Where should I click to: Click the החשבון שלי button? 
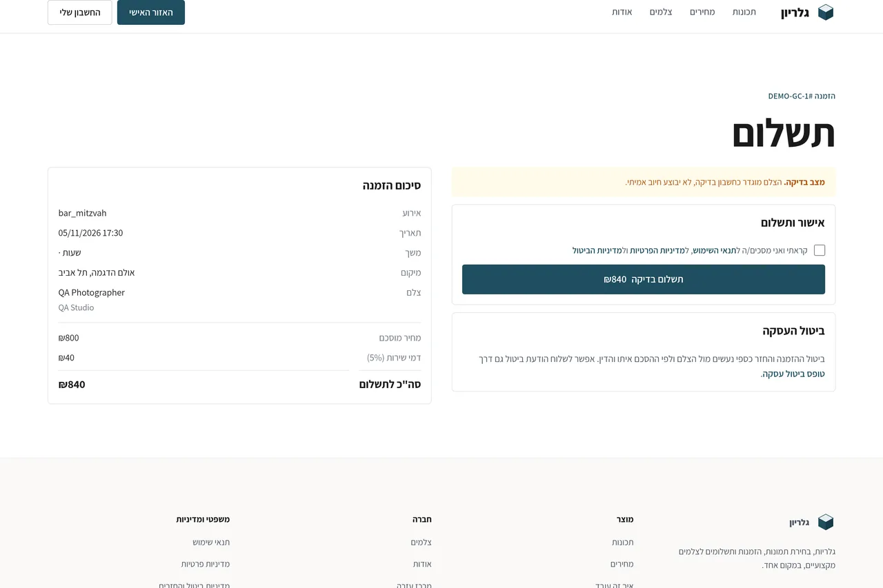click(80, 12)
